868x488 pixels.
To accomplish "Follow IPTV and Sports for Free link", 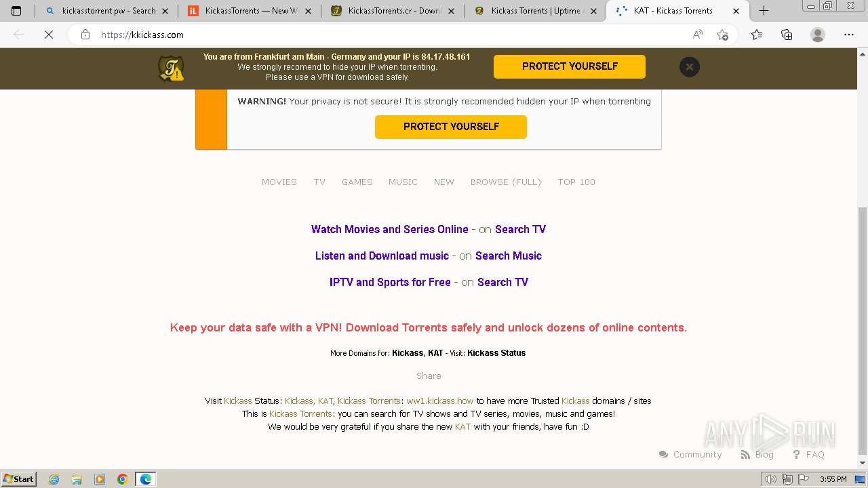I will (x=390, y=282).
